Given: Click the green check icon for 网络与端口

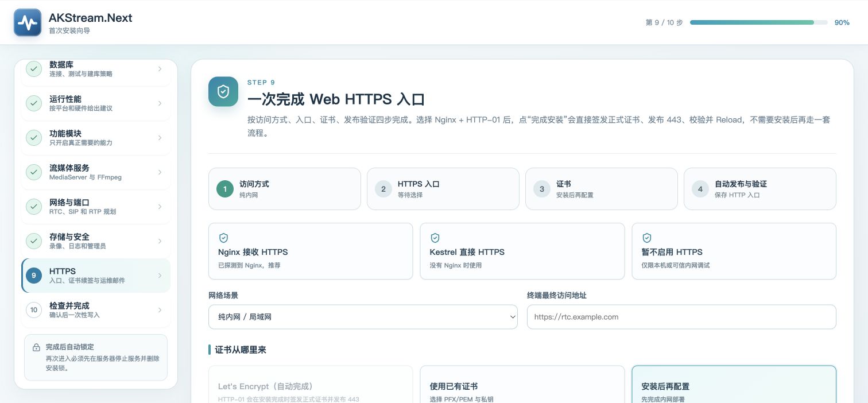Looking at the screenshot, I should pyautogui.click(x=34, y=207).
